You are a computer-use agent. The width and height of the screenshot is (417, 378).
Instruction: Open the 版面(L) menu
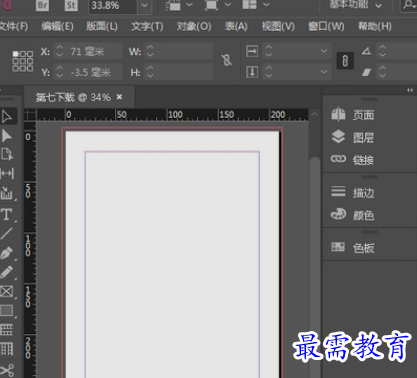102,26
